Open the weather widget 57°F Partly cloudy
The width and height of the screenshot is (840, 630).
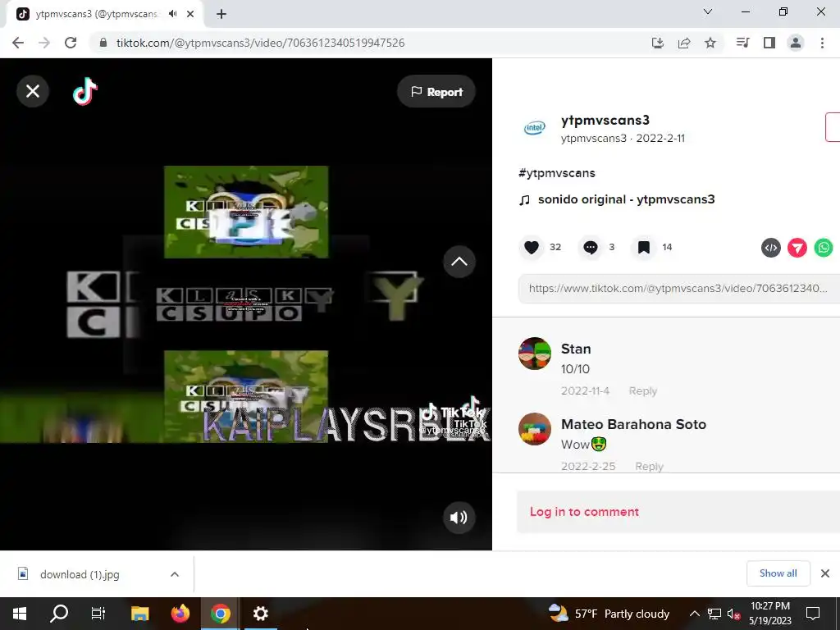coord(609,614)
